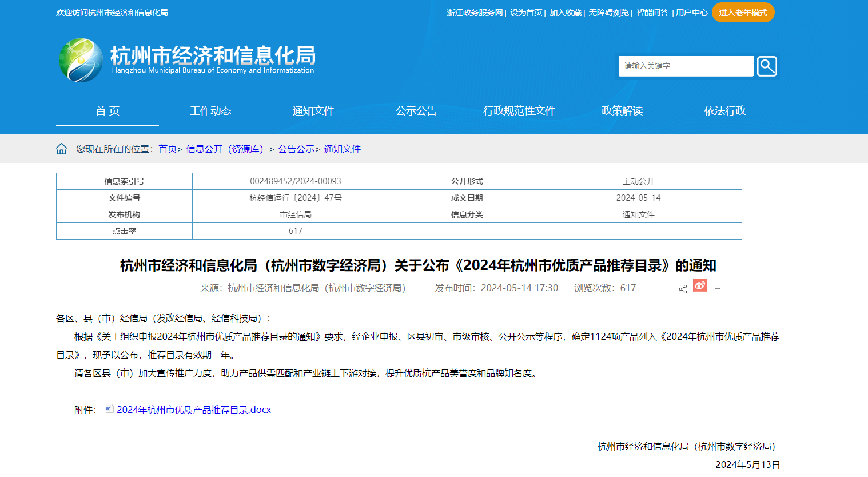Screen dimensions: 868x477
Task: Click the 市经信局 publisher cell
Action: click(296, 214)
